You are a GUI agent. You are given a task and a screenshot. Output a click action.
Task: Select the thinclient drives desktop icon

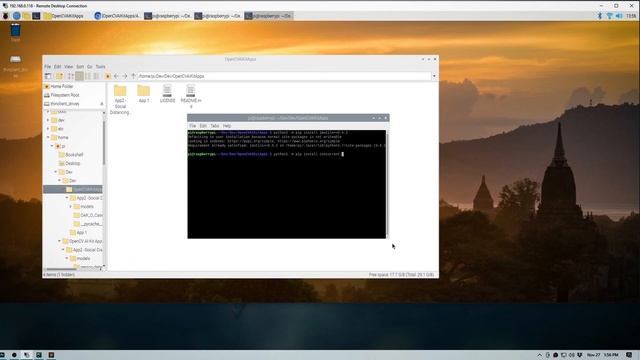16,67
